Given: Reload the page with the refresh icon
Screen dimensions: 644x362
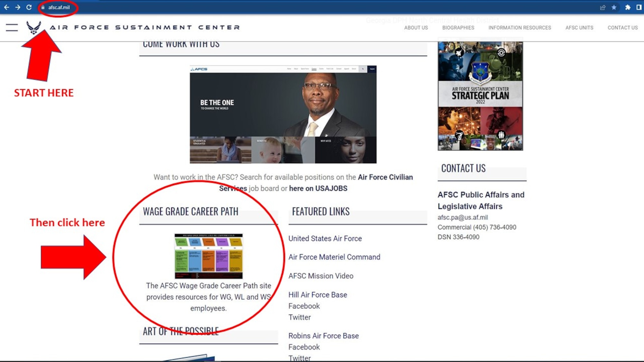Looking at the screenshot, I should [x=29, y=7].
